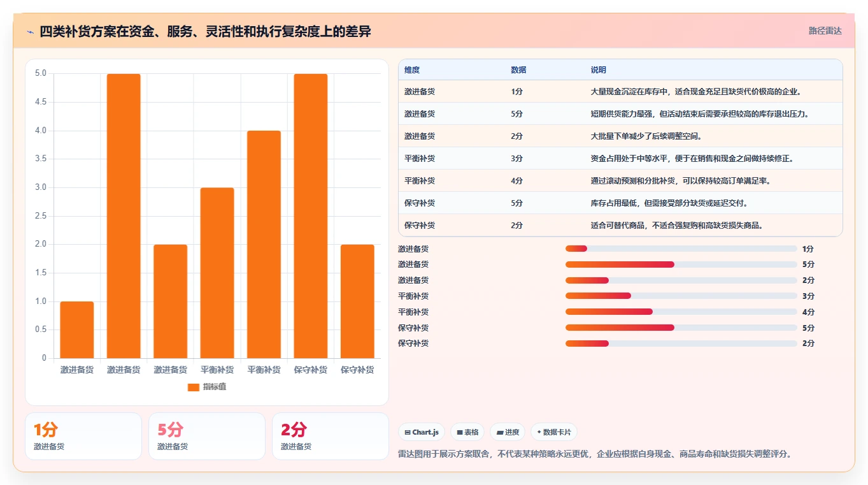Screen dimensions: 868x485
Task: Click the 路径雷达 label in the header
Action: pos(825,31)
